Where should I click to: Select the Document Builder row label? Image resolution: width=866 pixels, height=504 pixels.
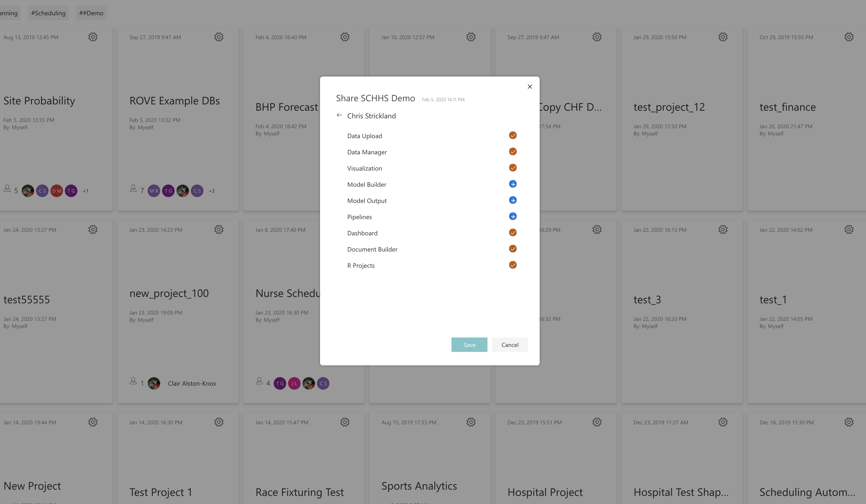pos(372,250)
